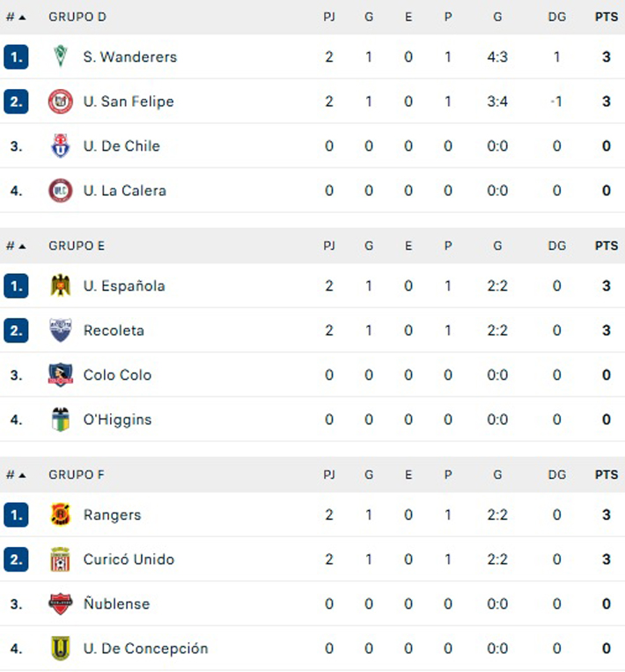Click the O'Higgins crest icon

[60, 419]
